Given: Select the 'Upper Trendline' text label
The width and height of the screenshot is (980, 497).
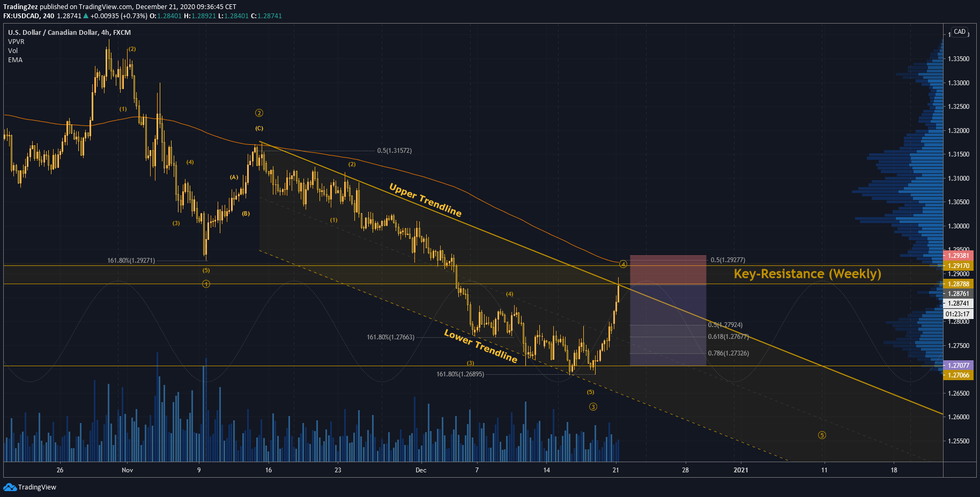Looking at the screenshot, I should 425,199.
